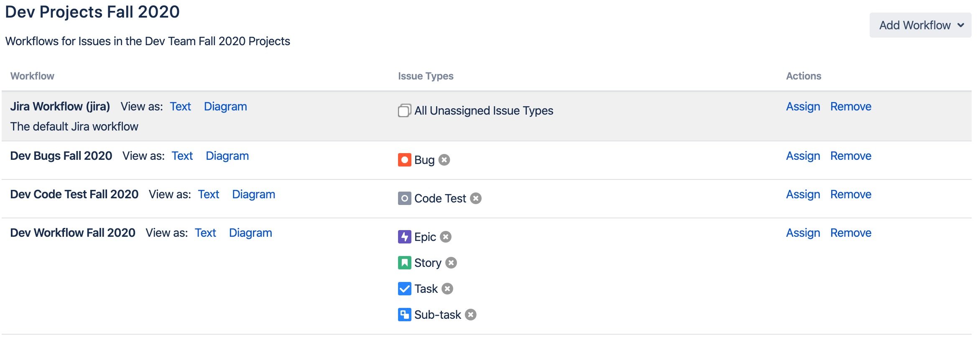Assign issue types to Dev Workflow Fall 2020
This screenshot has width=980, height=338.
click(x=803, y=233)
